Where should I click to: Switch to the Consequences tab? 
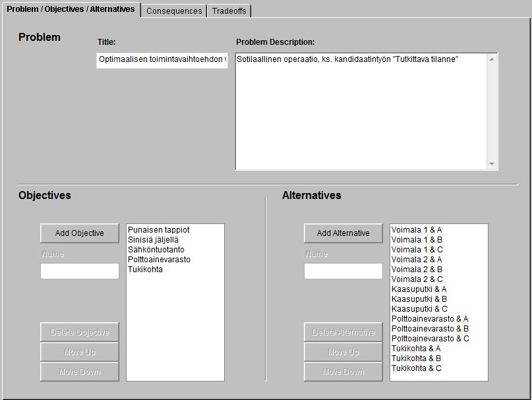click(174, 11)
